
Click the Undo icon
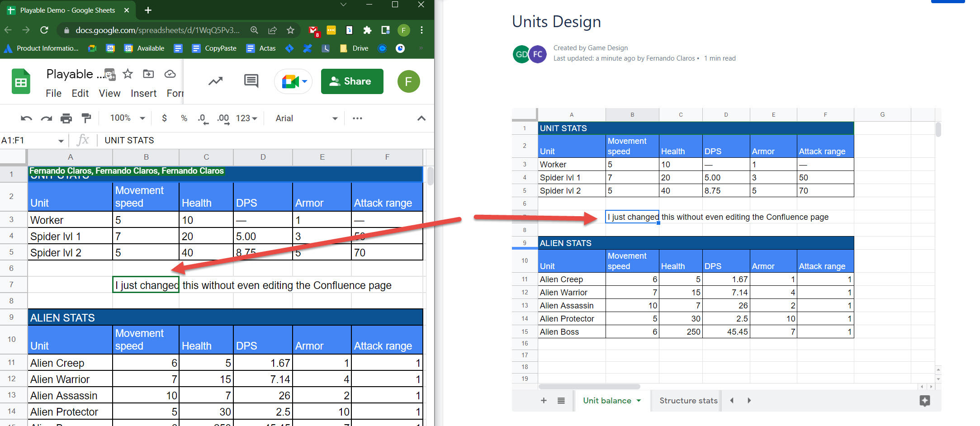pyautogui.click(x=27, y=118)
